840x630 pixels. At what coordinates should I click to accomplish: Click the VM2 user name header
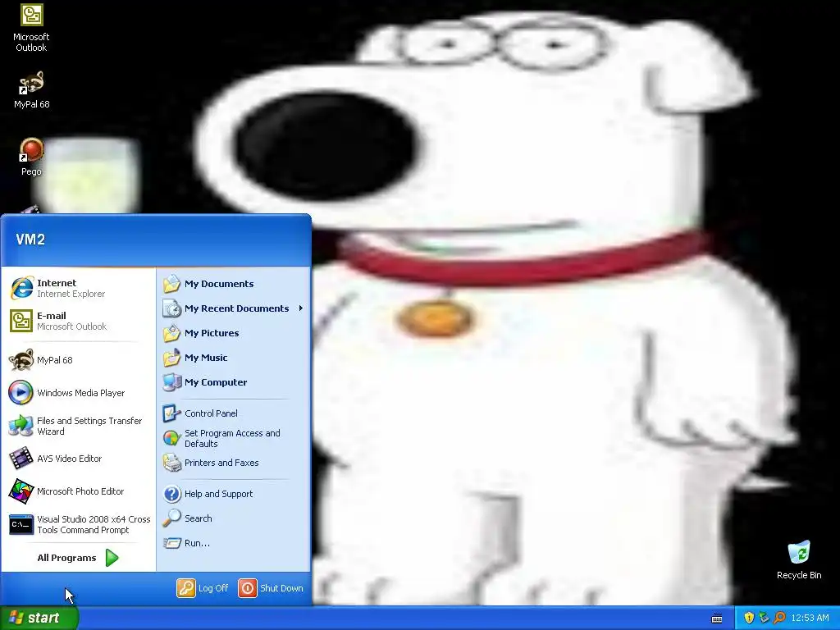coord(30,240)
